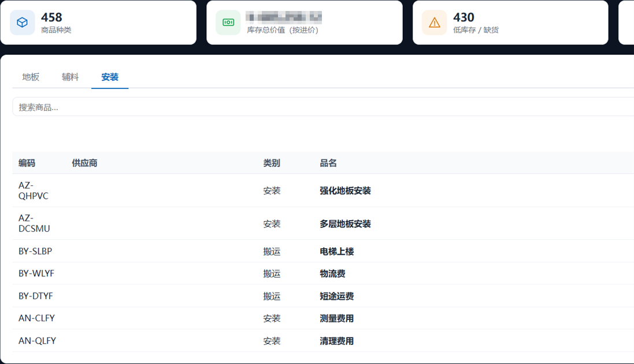Click product name 清理费用
Screen dimensions: 634x364
(x=337, y=341)
